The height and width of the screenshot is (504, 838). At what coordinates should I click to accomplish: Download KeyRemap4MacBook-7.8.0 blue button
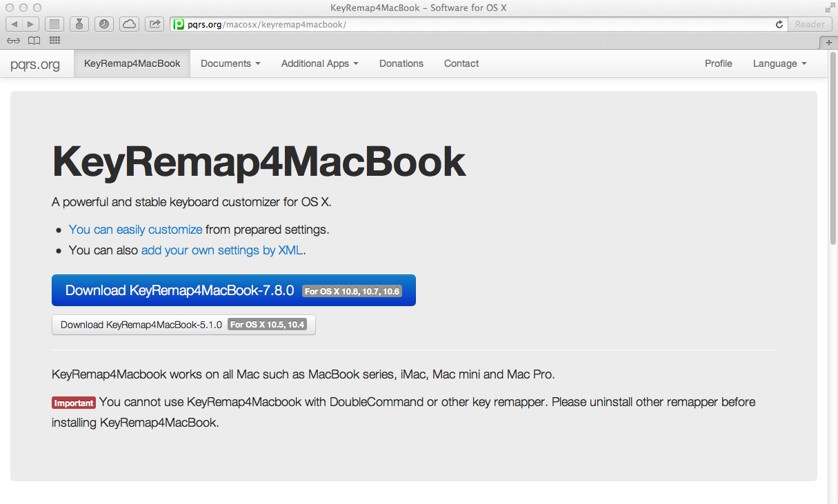point(234,290)
